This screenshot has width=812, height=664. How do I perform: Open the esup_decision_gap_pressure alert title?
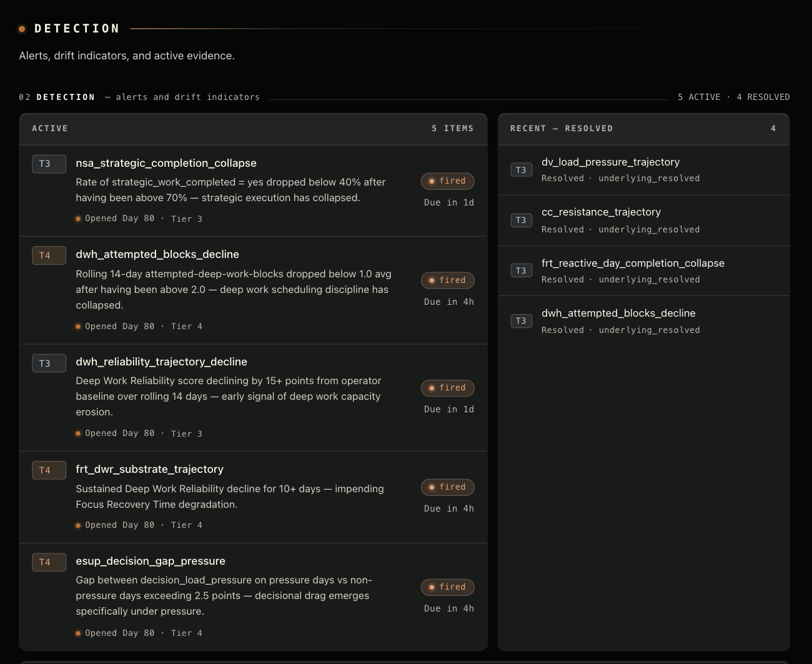(x=151, y=561)
